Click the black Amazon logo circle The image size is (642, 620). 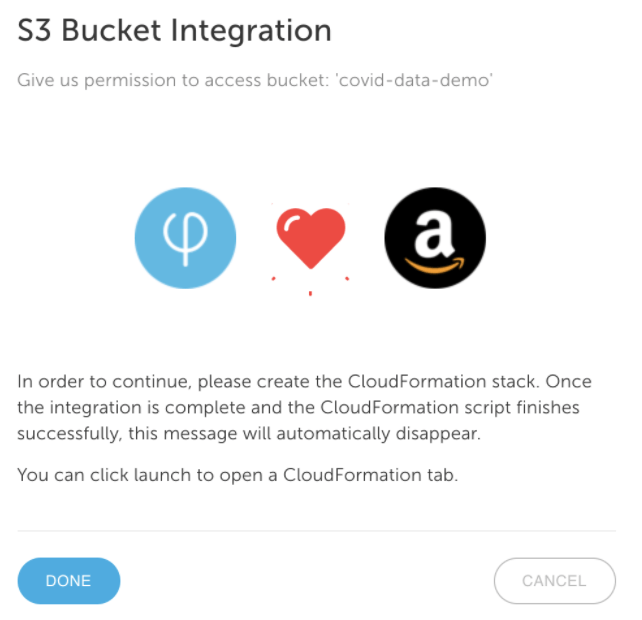point(435,238)
